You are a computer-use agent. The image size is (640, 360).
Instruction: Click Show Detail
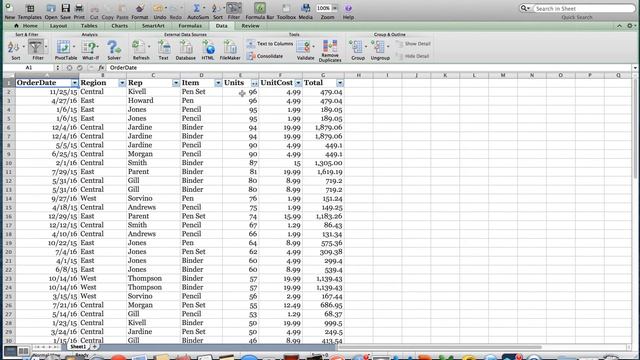point(413,44)
